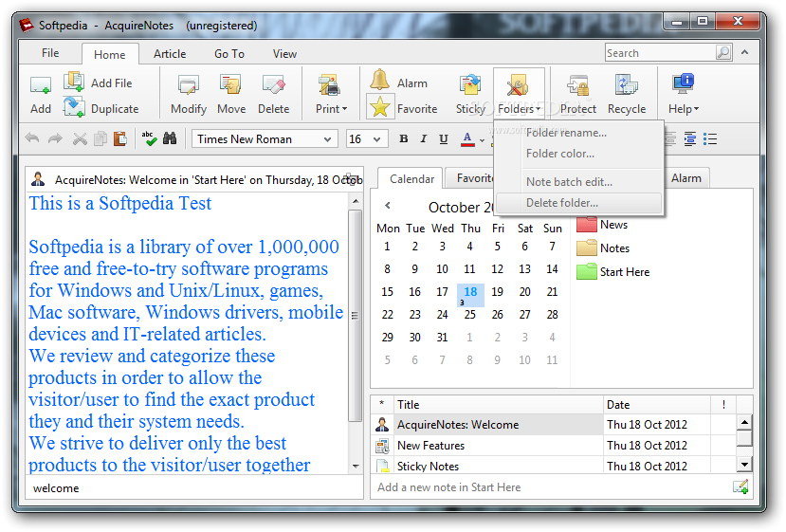Sort notes by Title column header
Screen dimensions: 786x532
coord(499,404)
